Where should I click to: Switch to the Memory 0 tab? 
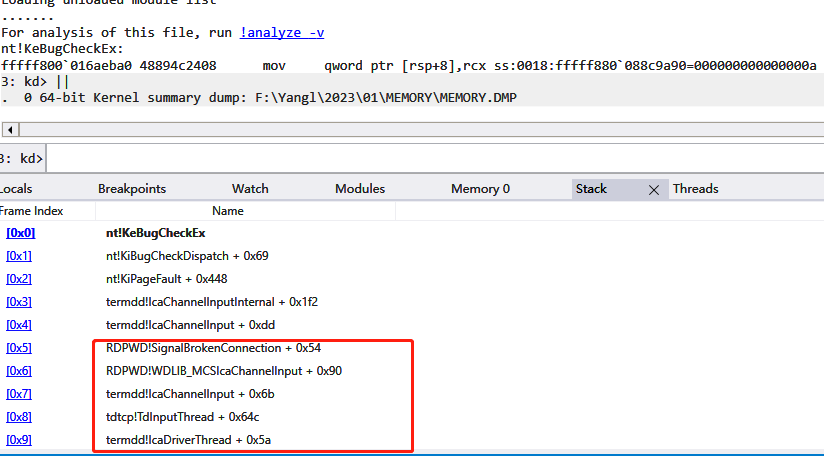480,189
